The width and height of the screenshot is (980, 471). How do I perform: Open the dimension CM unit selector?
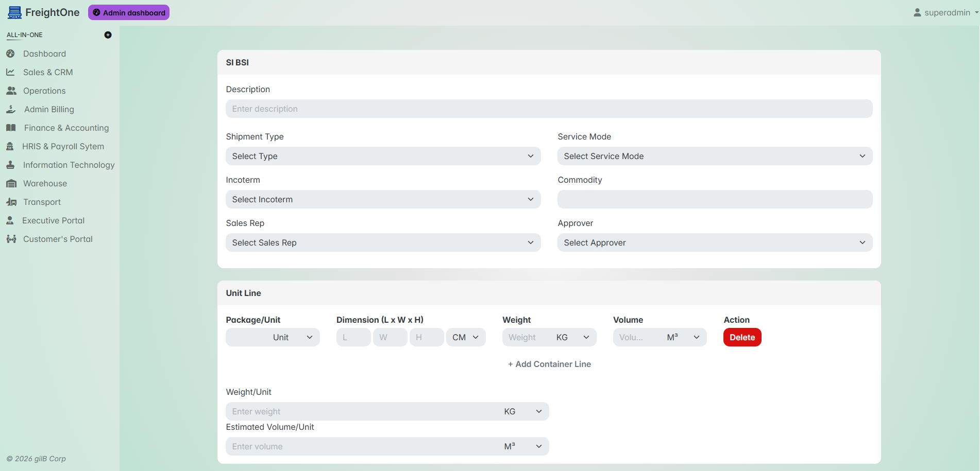coord(465,337)
